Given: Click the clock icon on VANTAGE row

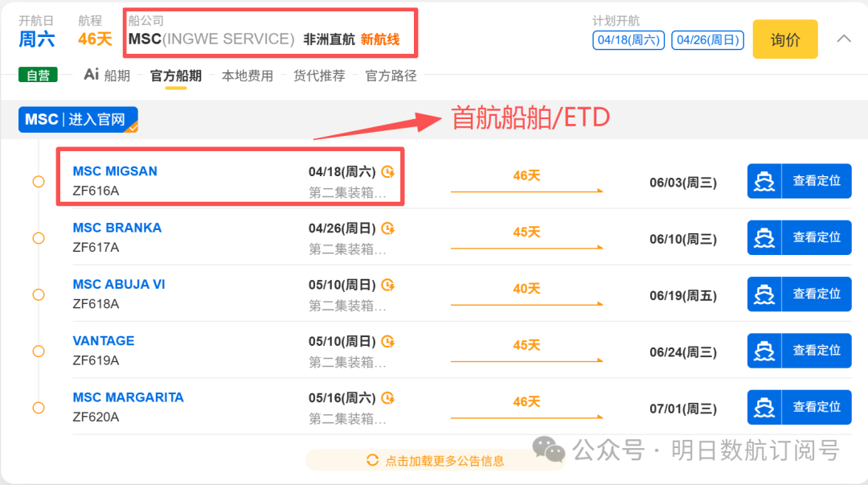Looking at the screenshot, I should coord(388,341).
